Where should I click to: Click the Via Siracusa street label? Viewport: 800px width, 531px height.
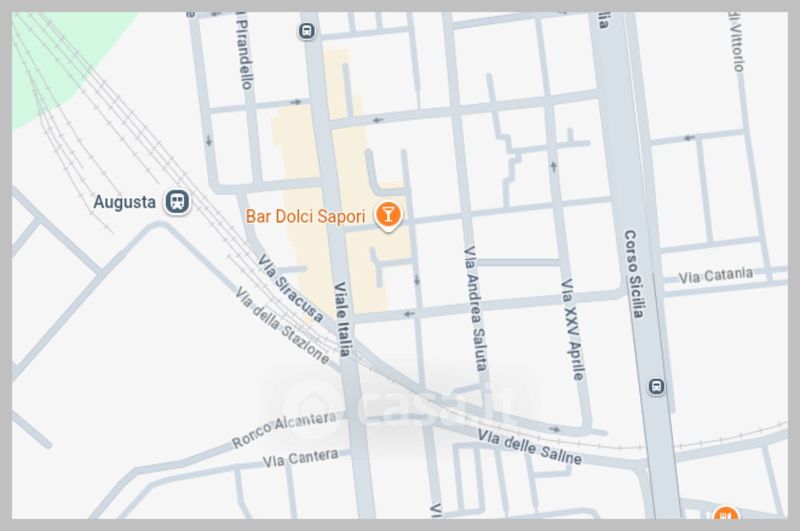tap(290, 288)
